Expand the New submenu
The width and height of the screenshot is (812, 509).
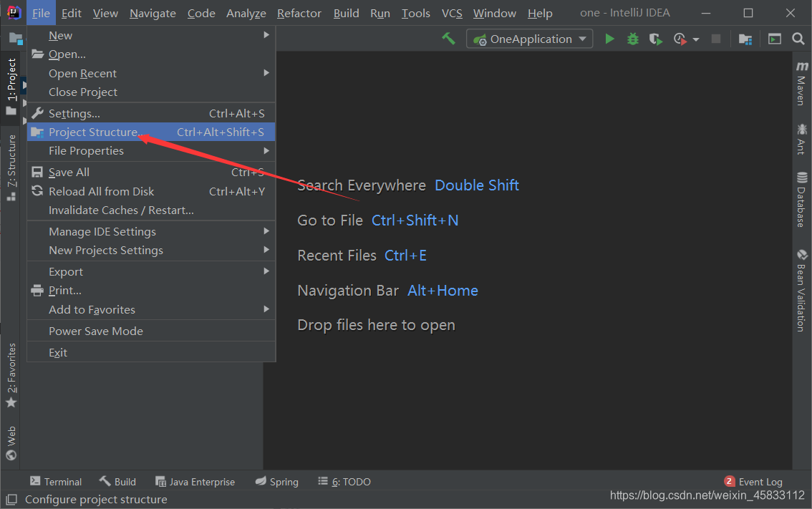(x=151, y=35)
